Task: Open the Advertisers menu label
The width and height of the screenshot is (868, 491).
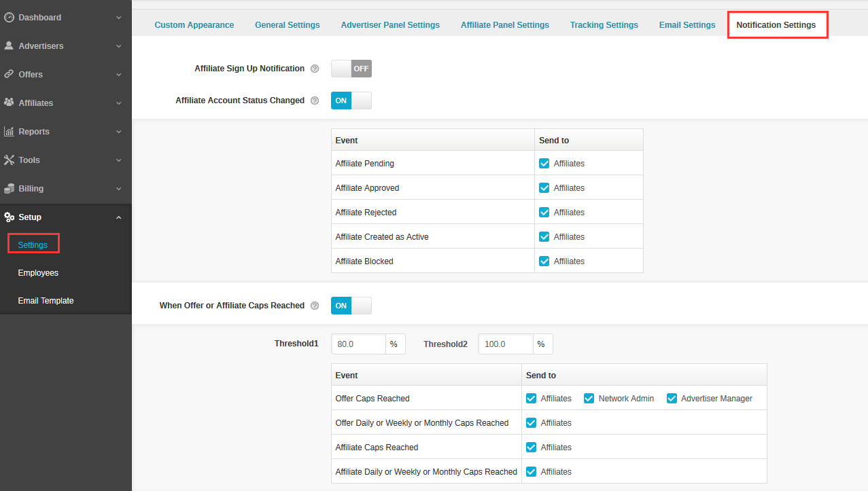Action: click(41, 46)
